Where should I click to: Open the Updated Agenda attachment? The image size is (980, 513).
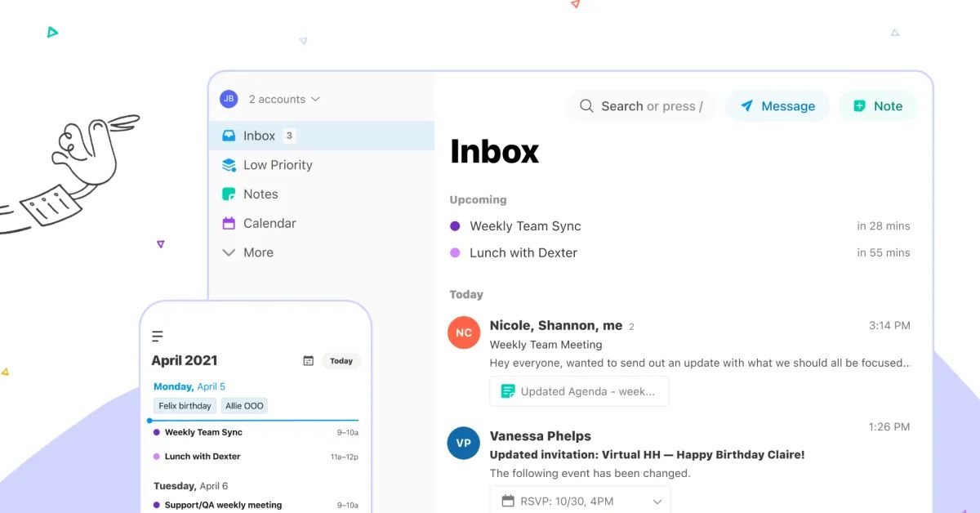tap(579, 391)
